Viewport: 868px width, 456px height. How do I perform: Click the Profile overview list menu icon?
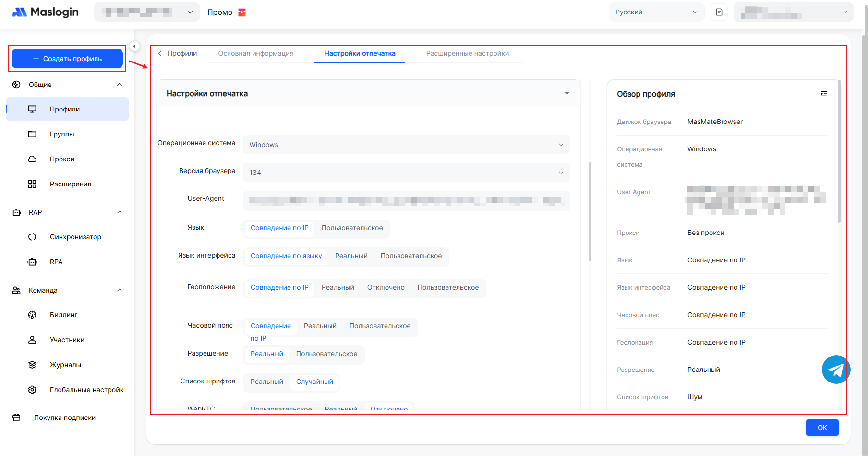824,94
